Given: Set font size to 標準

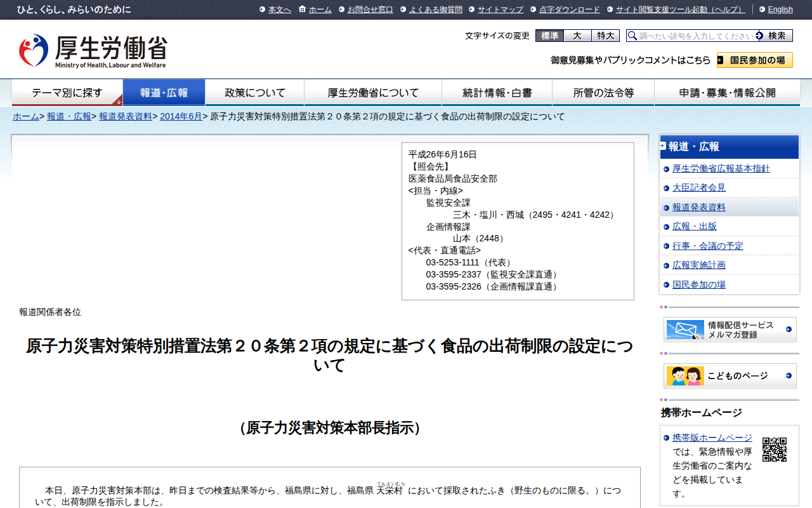Looking at the screenshot, I should [x=549, y=36].
